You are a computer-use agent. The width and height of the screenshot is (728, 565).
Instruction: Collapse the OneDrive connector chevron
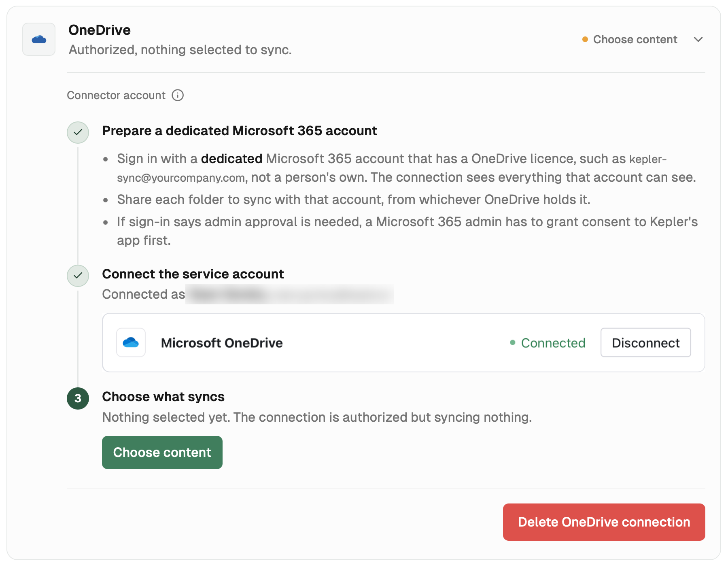point(698,39)
